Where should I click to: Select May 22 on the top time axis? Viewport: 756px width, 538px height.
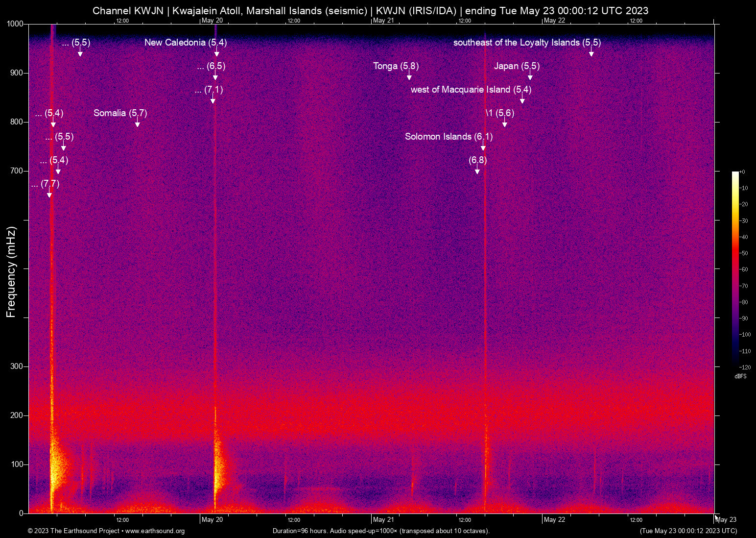tap(554, 21)
